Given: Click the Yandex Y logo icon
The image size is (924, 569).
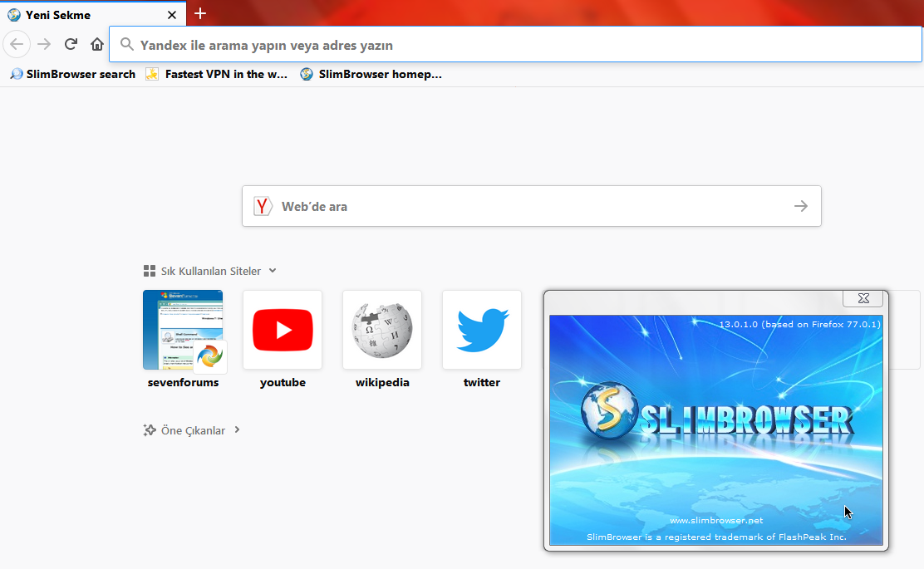Looking at the screenshot, I should click(x=263, y=206).
